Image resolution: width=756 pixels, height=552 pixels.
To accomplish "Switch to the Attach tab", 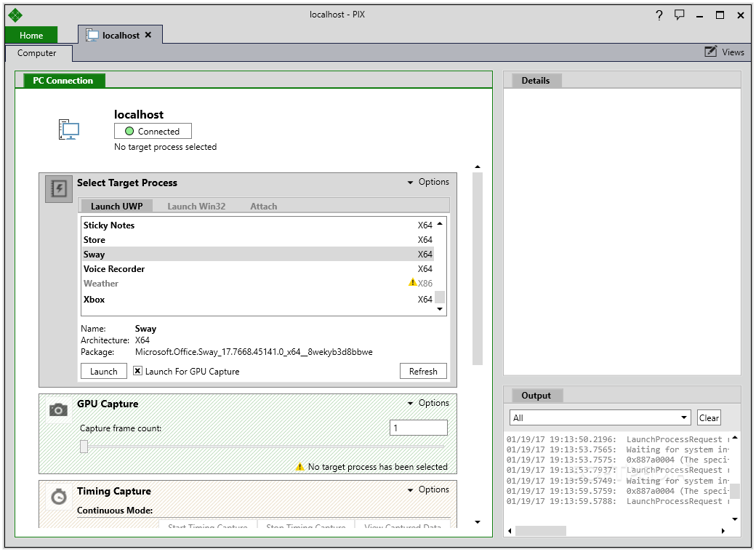I will click(264, 206).
